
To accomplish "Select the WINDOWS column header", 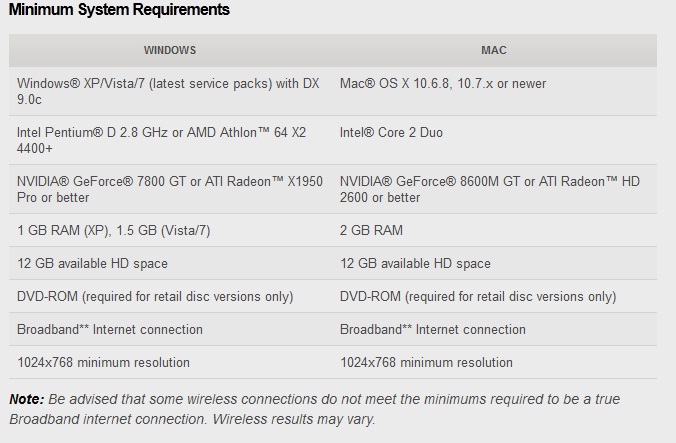I will click(170, 50).
